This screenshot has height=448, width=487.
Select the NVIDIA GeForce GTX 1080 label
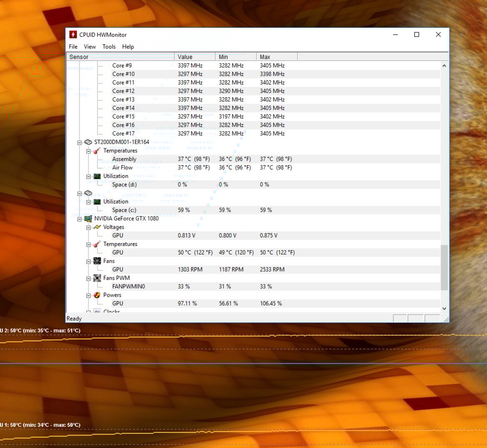pyautogui.click(x=126, y=218)
